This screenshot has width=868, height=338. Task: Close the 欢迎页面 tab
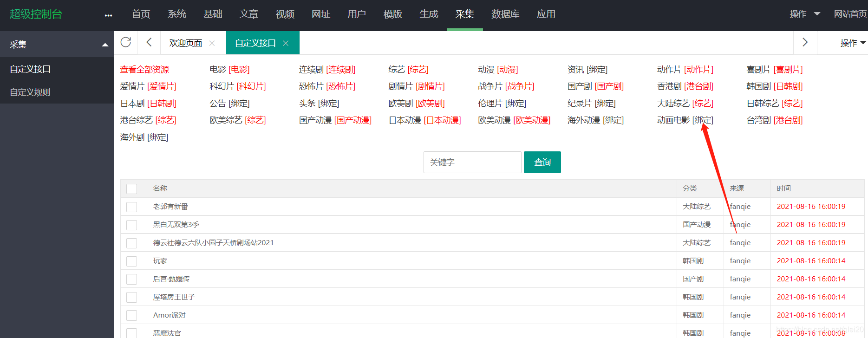tap(212, 43)
